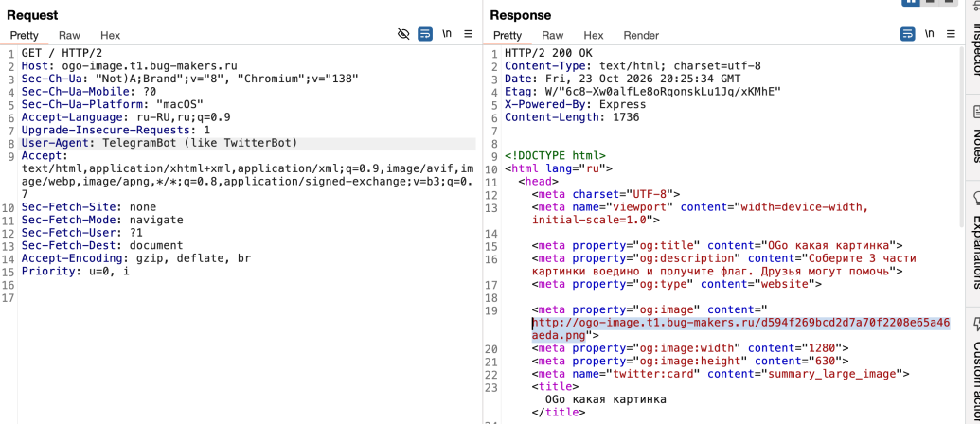Viewport: 980px width, 424px height.
Task: Select the Request Pretty tab
Action: coord(25,36)
